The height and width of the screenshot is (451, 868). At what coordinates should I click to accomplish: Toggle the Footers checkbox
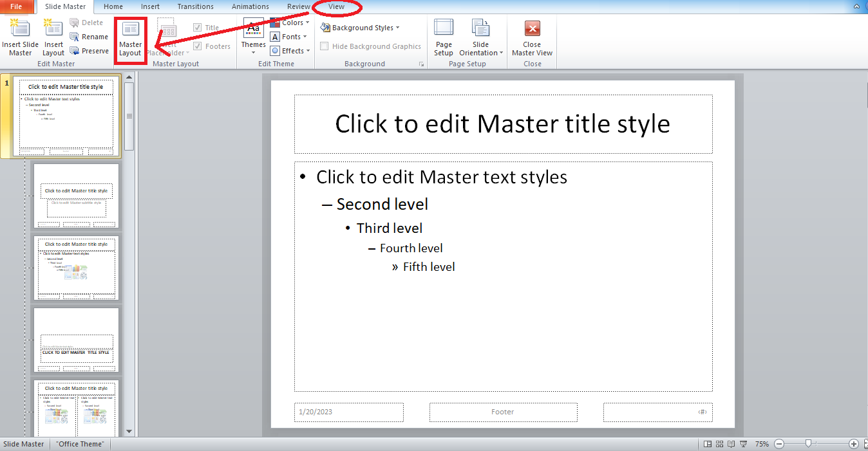point(197,46)
